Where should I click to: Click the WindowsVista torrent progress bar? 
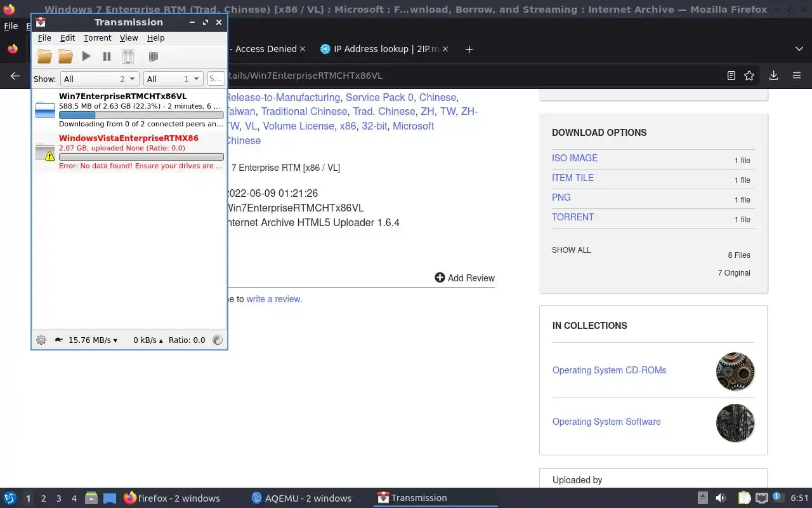coord(141,157)
